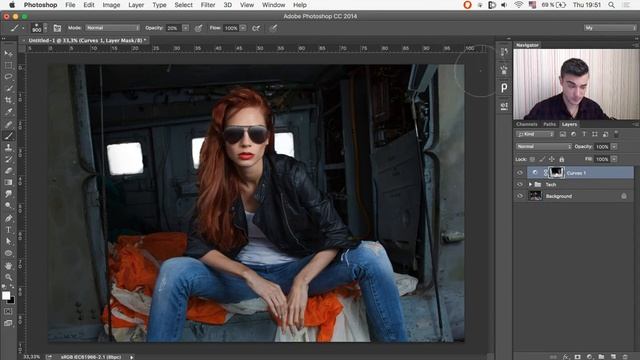
Task: Open macOS Spotlight search
Action: pyautogui.click(x=611, y=5)
